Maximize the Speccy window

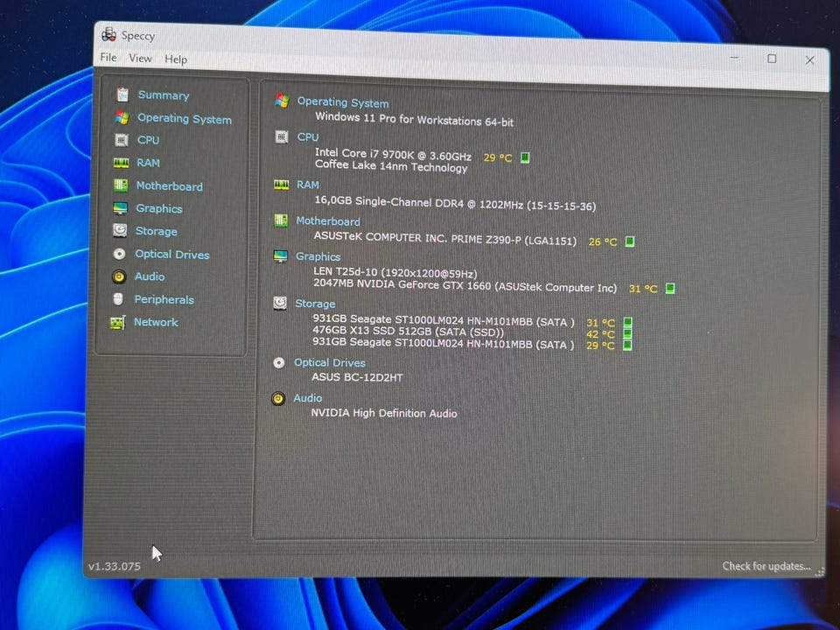pyautogui.click(x=772, y=59)
